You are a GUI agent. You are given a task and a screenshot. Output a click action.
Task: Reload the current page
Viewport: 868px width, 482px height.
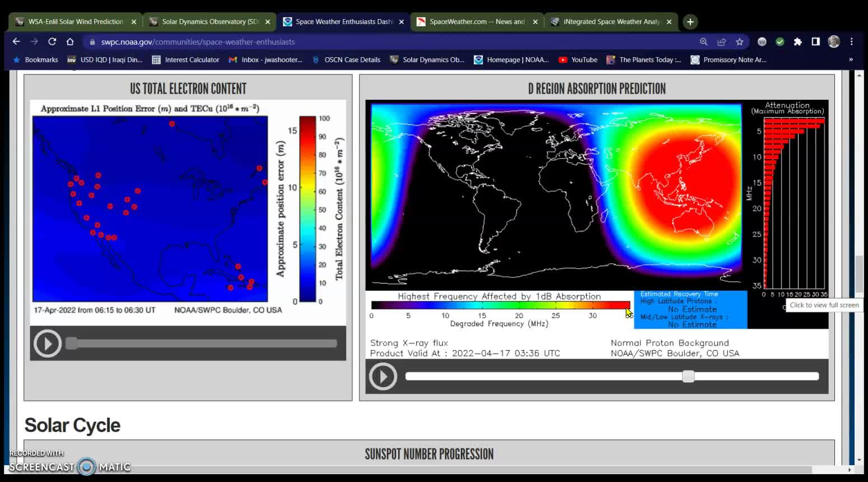tap(52, 41)
